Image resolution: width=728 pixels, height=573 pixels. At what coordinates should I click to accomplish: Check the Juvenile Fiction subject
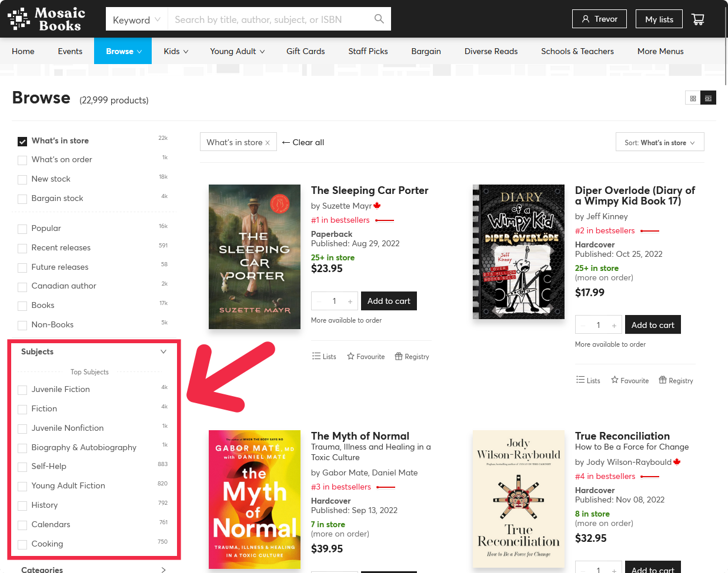(x=22, y=390)
